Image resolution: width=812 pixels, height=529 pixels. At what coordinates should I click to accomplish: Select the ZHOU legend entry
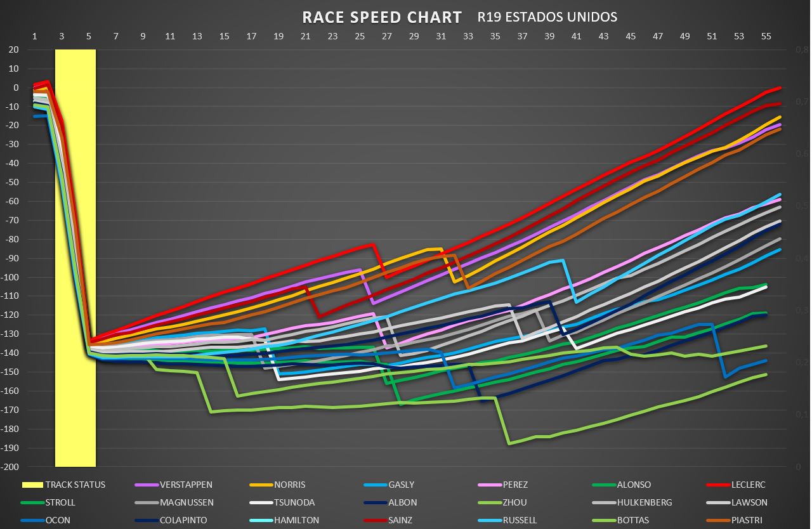502,502
